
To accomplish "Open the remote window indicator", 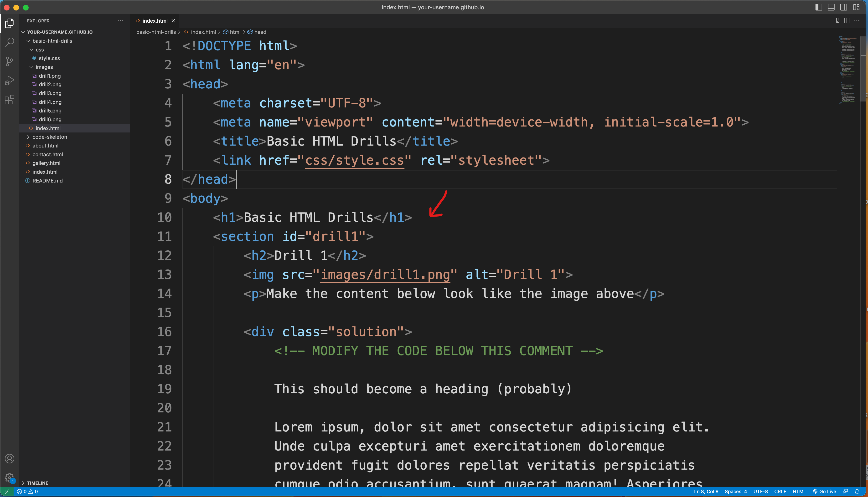I will 6,492.
